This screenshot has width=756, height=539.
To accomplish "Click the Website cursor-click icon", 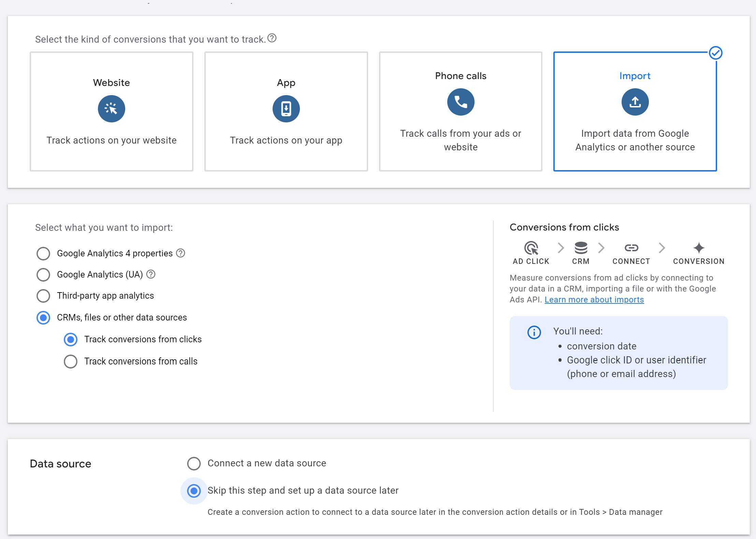I will pos(112,109).
